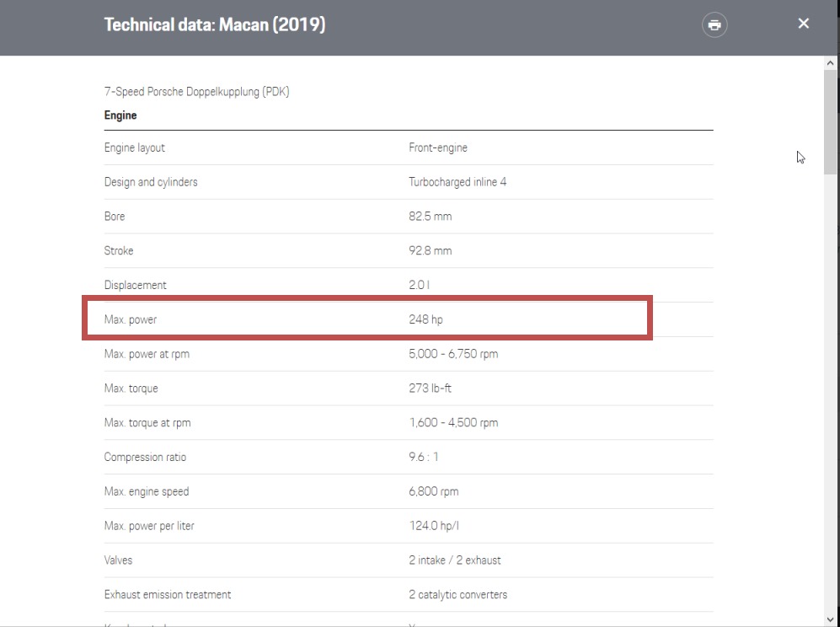Click the 'Valves' label
Viewport: 840px width, 627px height.
tap(118, 560)
